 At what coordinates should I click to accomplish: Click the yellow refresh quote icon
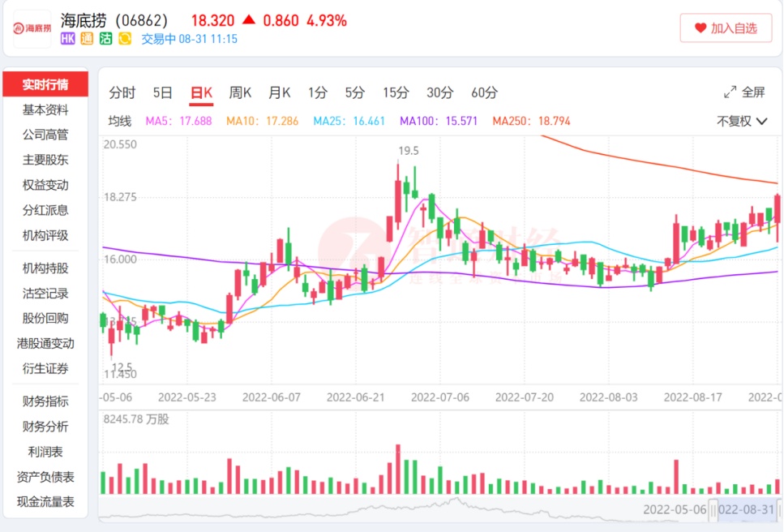point(125,38)
